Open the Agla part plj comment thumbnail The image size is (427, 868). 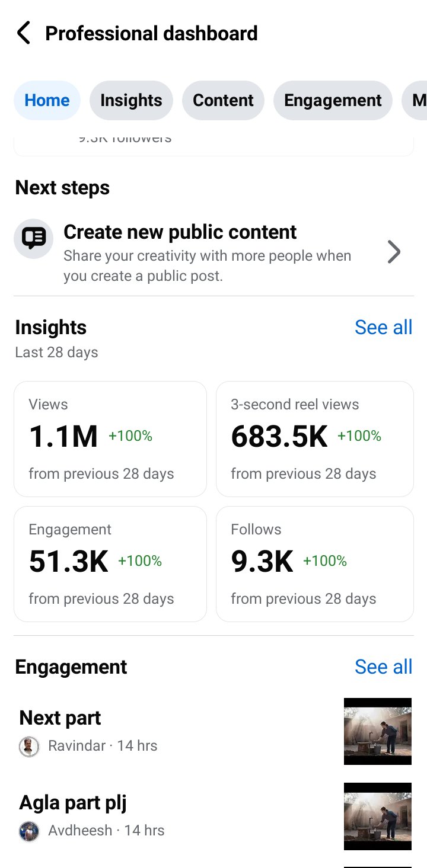coord(378,816)
